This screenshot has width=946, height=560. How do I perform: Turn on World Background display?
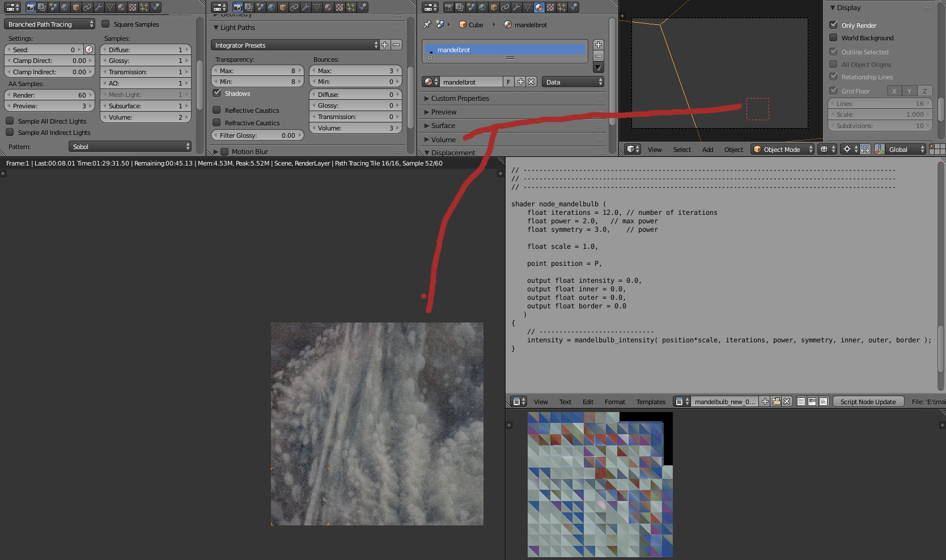[x=833, y=38]
